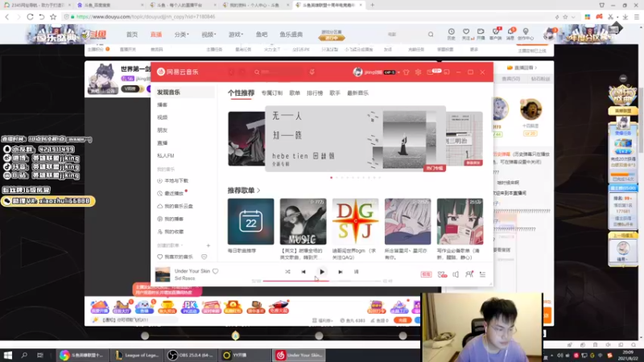644x362 pixels.
Task: Open a new browser tab with plus
Action: tap(372, 5)
